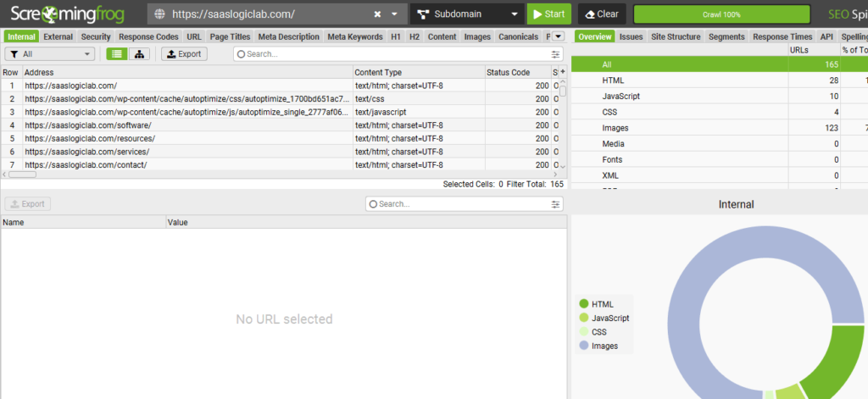Open the Site Structure tab
The height and width of the screenshot is (399, 868).
coord(676,36)
